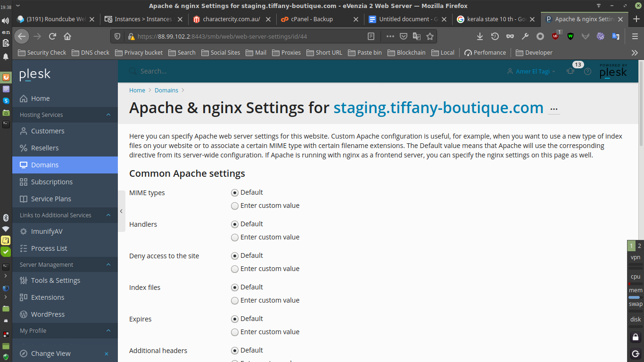Viewport: 644px width, 362px height.
Task: Save page to Pocket icon
Action: [x=404, y=36]
